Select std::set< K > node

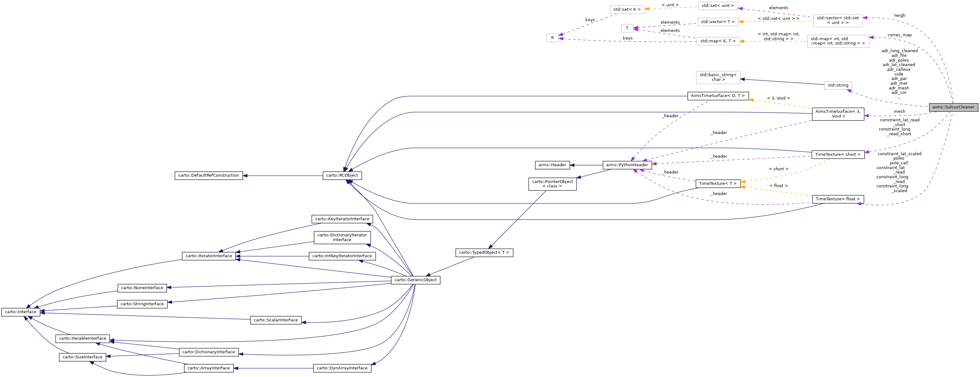coord(627,9)
